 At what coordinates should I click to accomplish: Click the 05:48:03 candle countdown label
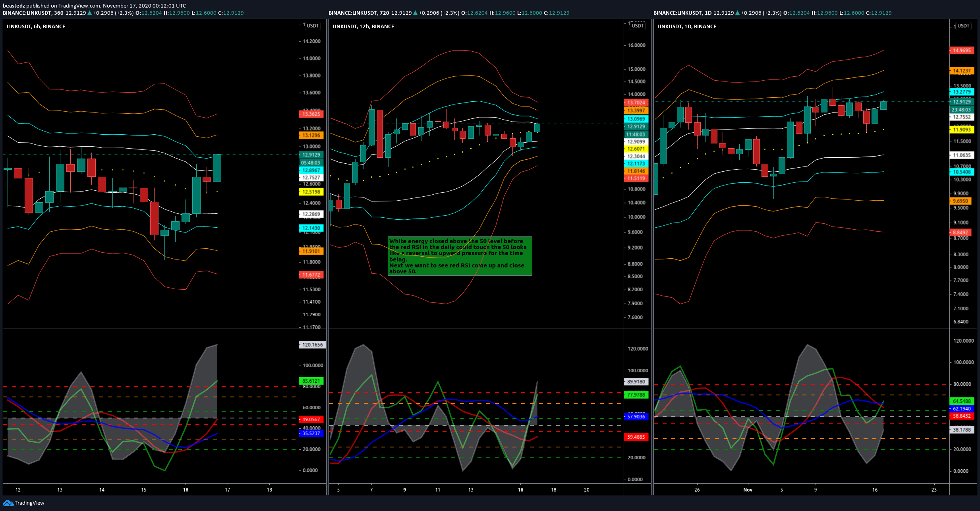pos(311,163)
